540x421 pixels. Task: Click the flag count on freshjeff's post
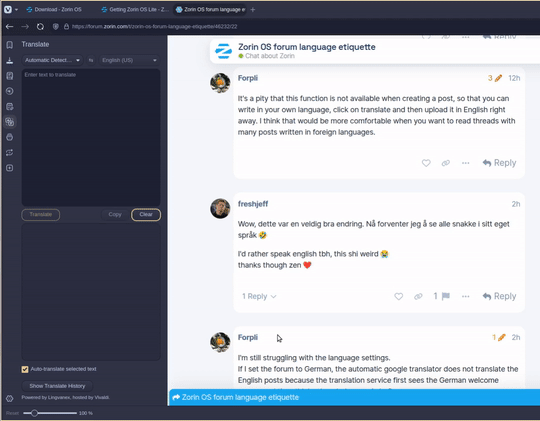[x=442, y=296]
